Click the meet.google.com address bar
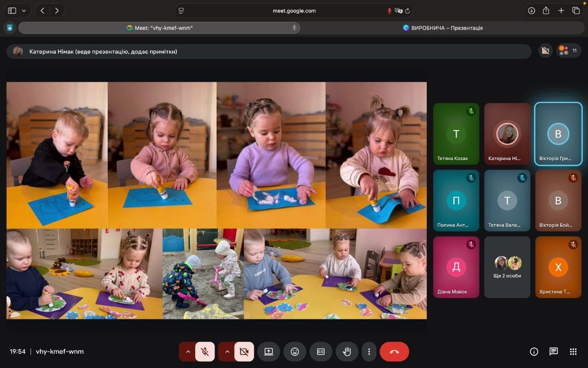 294,11
